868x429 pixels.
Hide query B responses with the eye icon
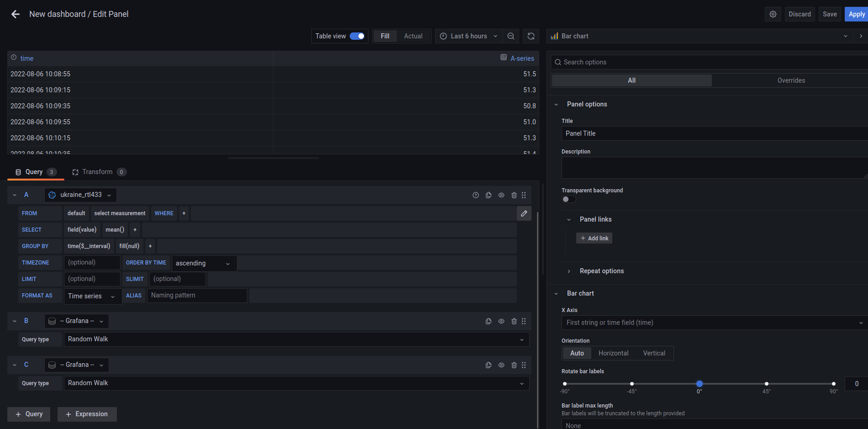(501, 321)
